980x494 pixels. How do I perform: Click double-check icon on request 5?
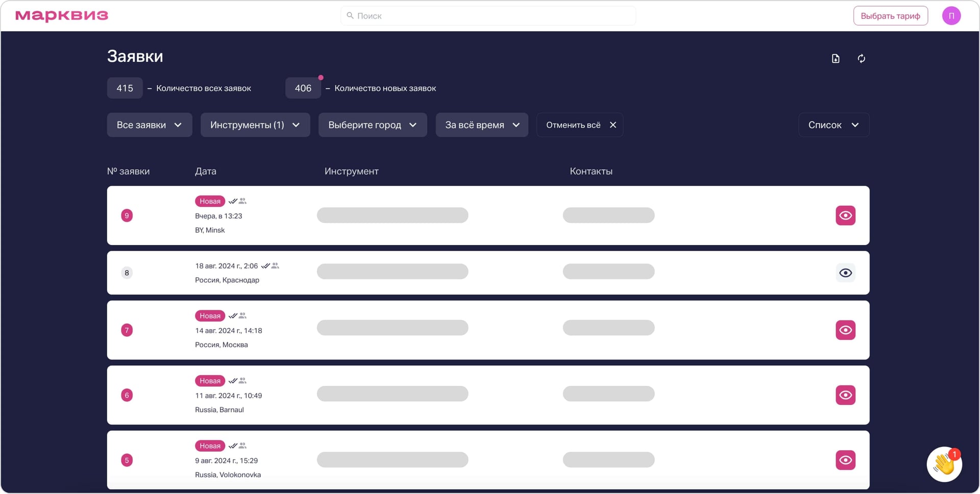[233, 445]
